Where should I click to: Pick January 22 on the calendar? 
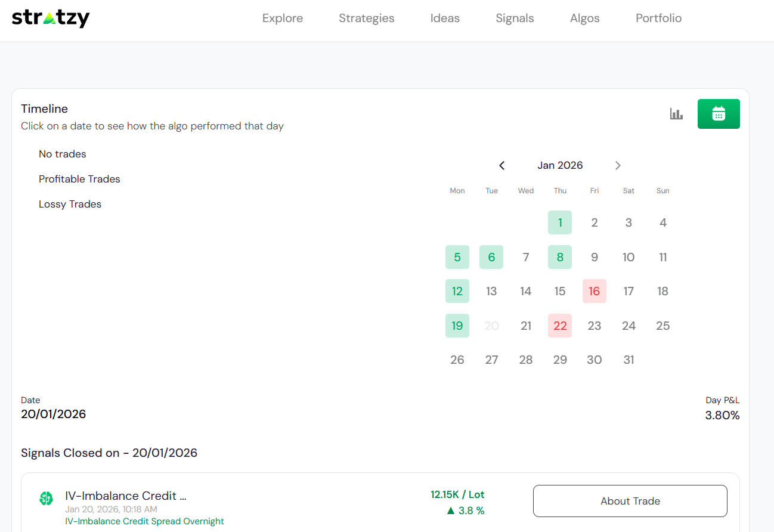tap(560, 326)
